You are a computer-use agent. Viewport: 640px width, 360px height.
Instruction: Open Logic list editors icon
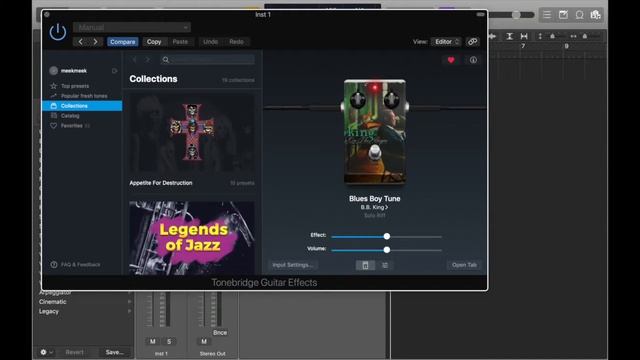pos(547,15)
